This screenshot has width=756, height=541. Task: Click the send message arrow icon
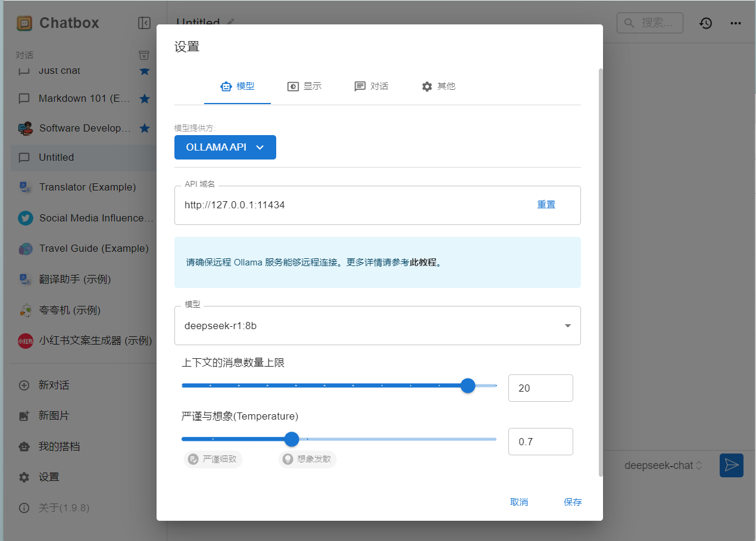(x=731, y=465)
